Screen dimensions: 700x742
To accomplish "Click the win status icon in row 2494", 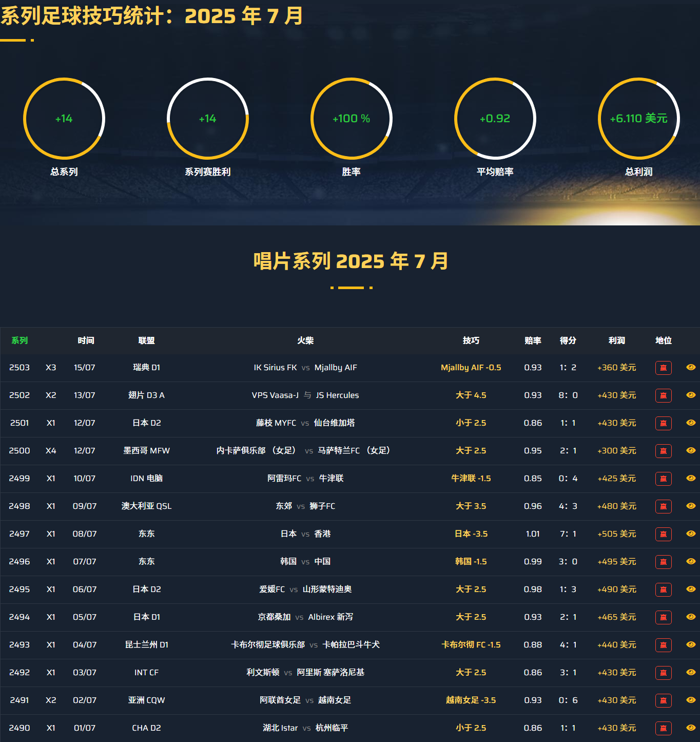I will click(x=663, y=617).
